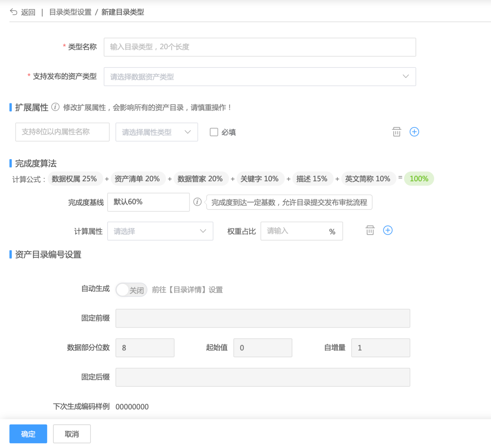Open 请选择属性类型 dropdown
Image resolution: width=491 pixels, height=448 pixels.
pyautogui.click(x=157, y=132)
